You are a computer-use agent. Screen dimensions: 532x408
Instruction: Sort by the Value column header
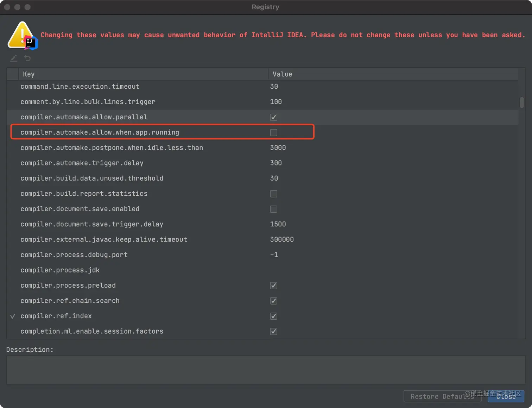click(x=393, y=74)
